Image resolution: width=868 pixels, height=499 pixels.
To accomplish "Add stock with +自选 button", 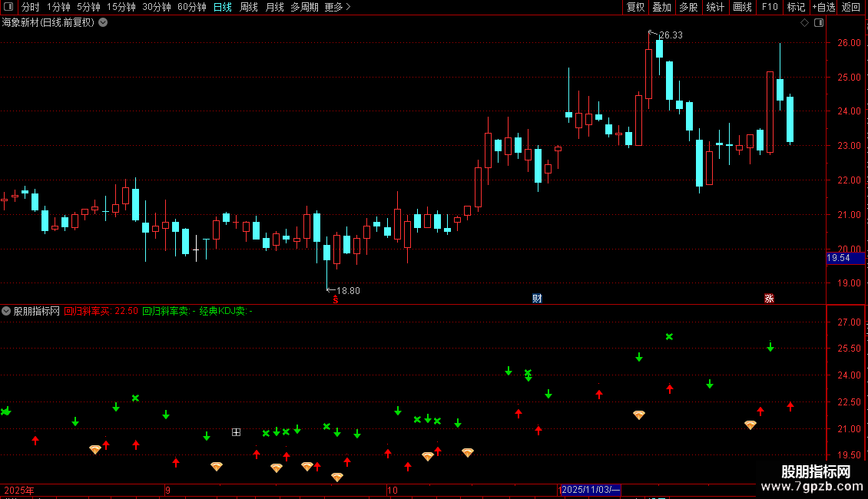I will (823, 7).
